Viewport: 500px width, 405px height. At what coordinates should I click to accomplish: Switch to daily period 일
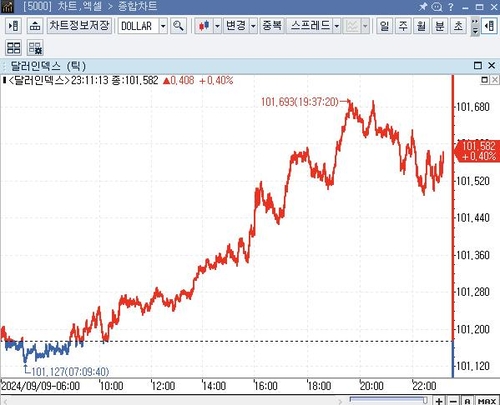(x=384, y=26)
